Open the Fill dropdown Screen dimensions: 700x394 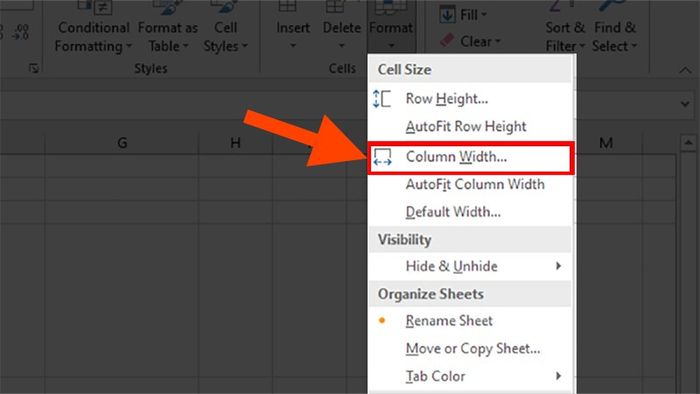point(463,15)
